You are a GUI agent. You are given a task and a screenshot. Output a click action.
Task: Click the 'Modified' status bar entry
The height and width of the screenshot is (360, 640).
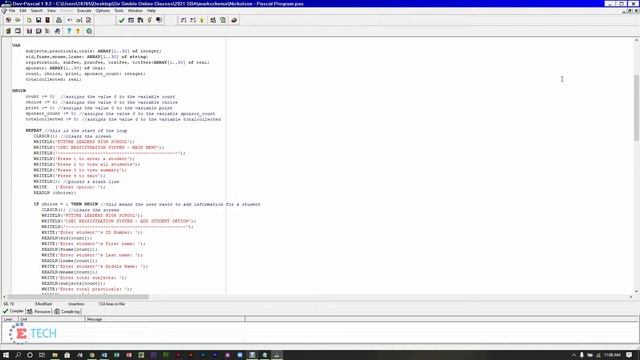[x=43, y=304]
